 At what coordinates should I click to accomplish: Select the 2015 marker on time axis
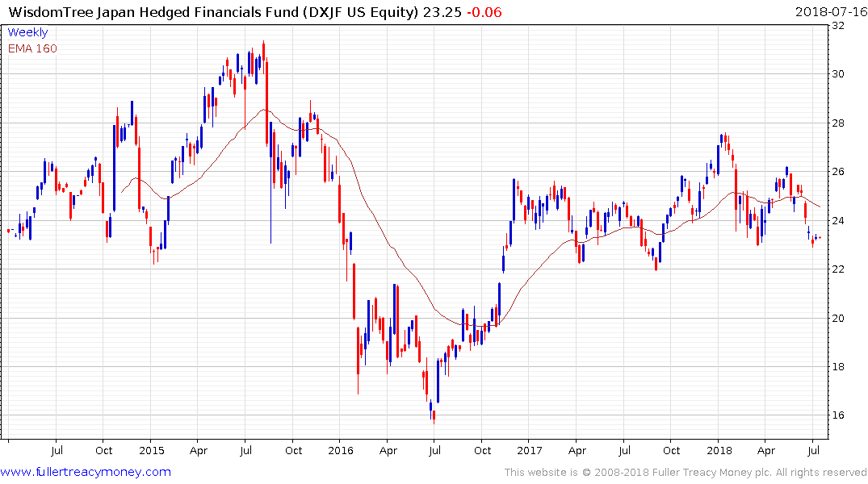pos(151,450)
